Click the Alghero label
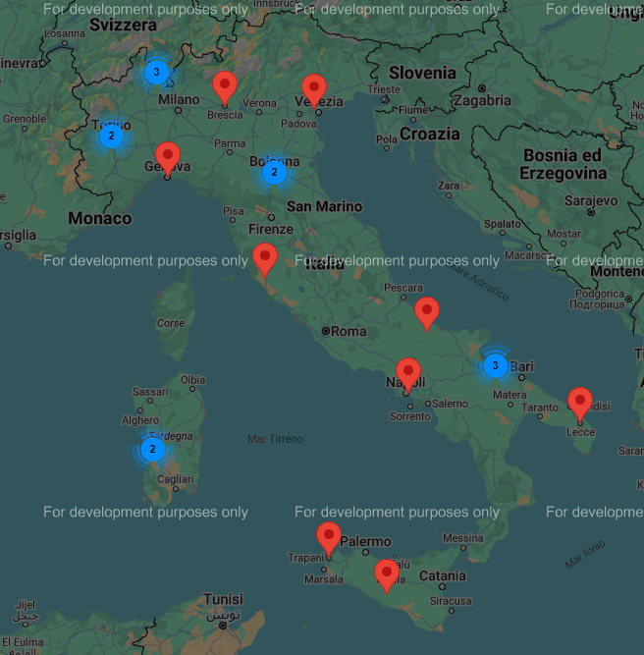644x655 pixels. (140, 420)
